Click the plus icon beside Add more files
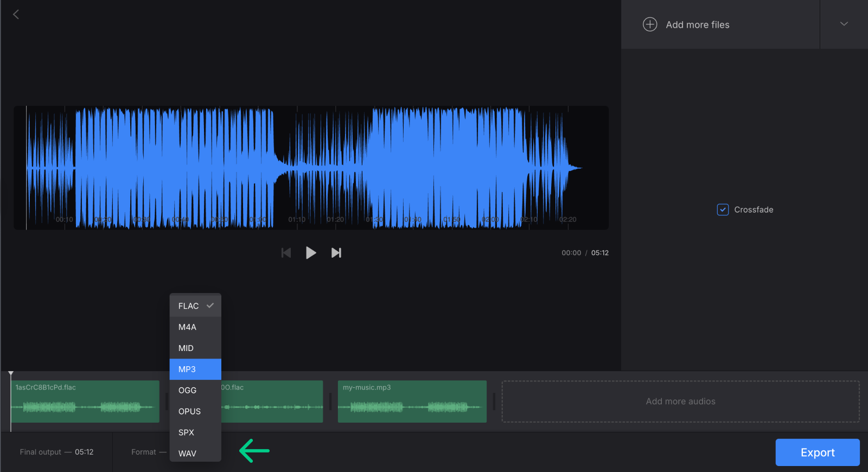 pos(650,24)
